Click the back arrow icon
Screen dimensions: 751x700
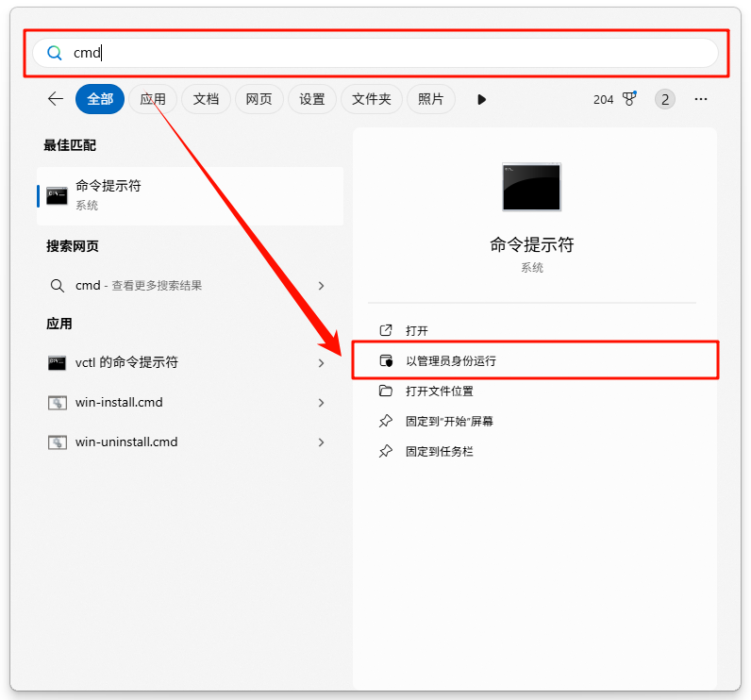click(56, 99)
